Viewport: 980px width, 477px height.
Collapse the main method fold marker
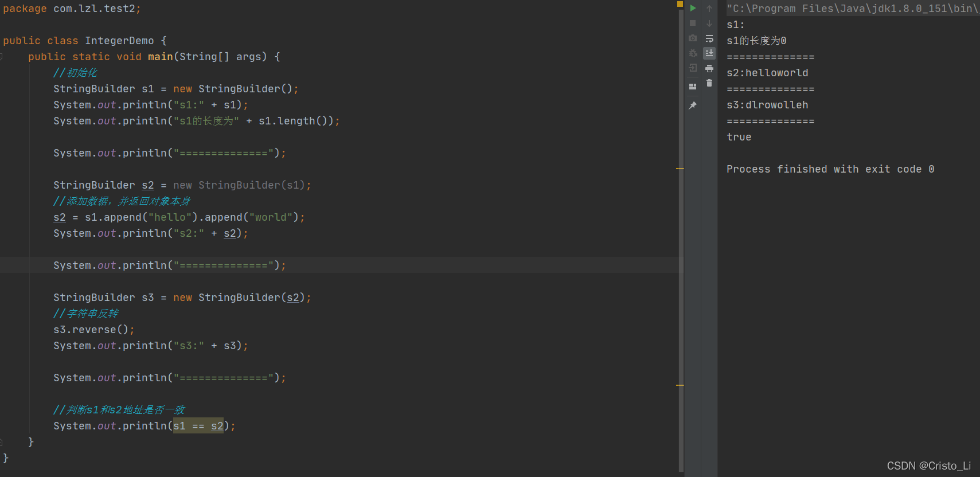[1, 57]
